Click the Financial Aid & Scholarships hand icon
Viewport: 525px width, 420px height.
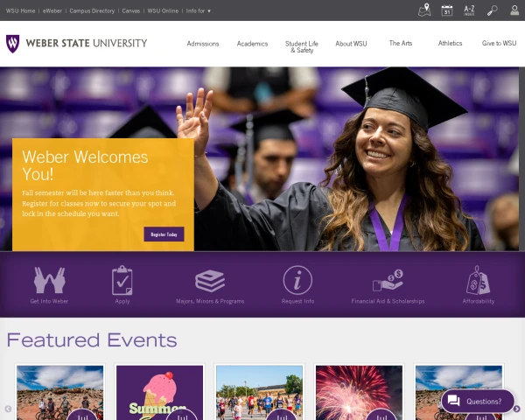(388, 280)
